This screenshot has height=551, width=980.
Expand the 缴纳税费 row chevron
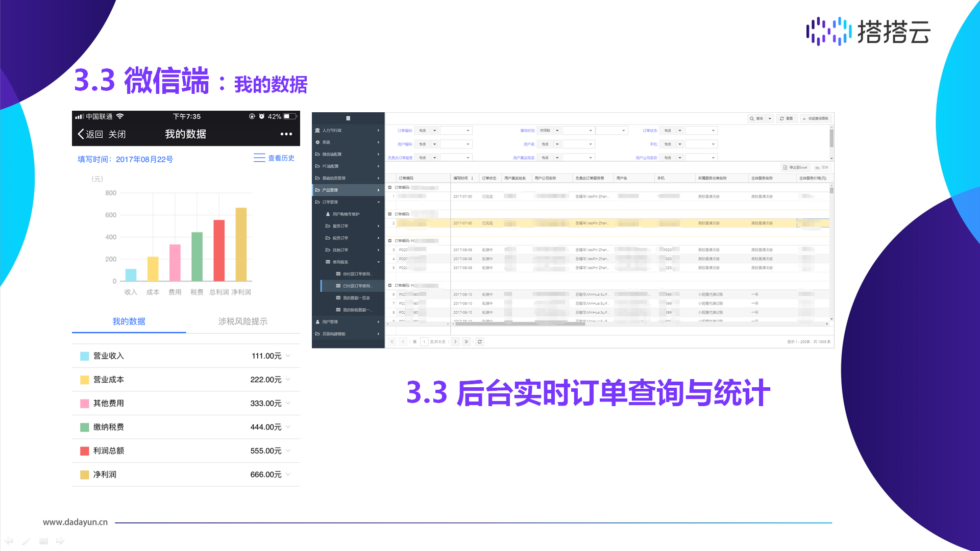point(288,427)
